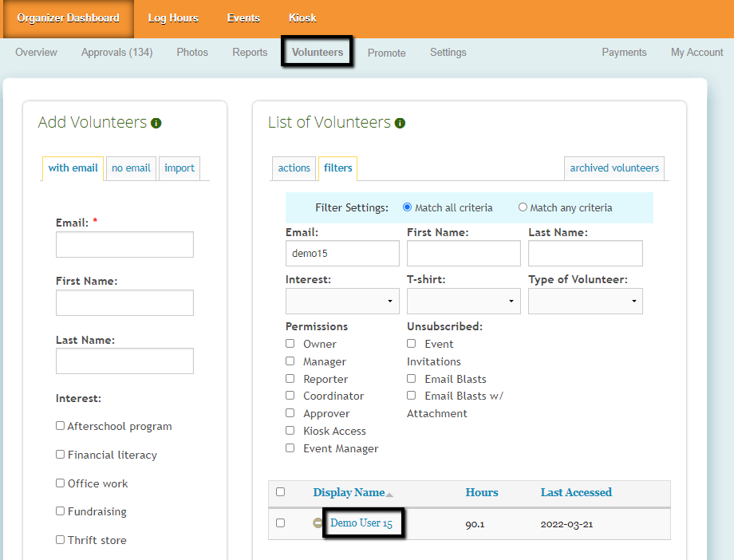Select Match all criteria radio button

tap(407, 207)
